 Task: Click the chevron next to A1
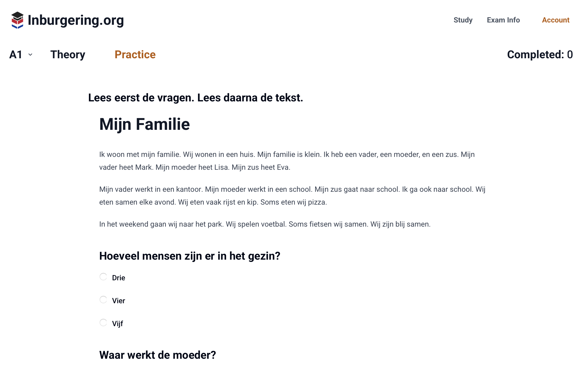30,55
